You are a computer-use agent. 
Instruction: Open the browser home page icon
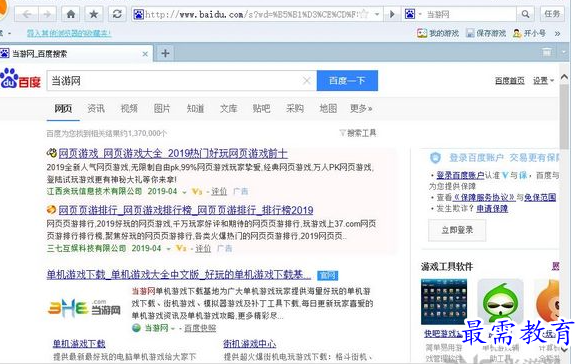click(71, 15)
